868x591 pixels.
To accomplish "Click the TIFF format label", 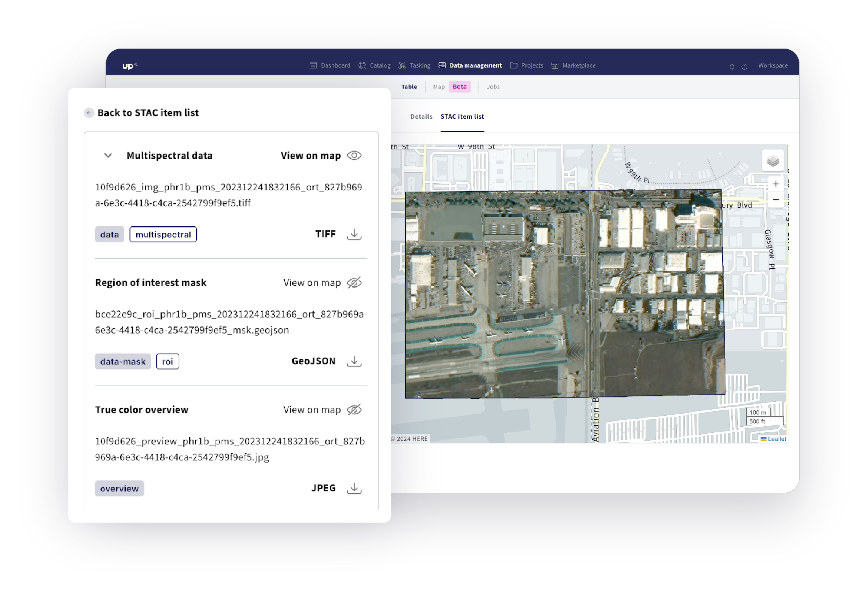I will point(325,234).
